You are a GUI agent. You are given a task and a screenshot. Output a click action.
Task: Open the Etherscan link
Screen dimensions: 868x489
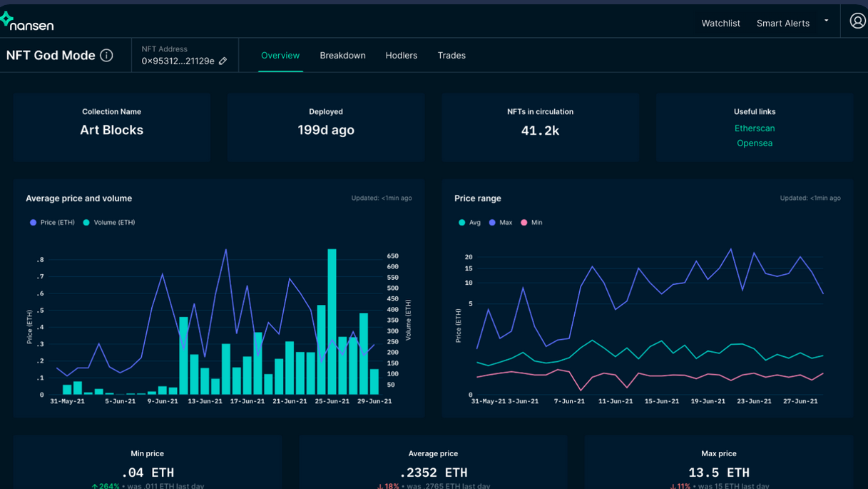pos(755,128)
